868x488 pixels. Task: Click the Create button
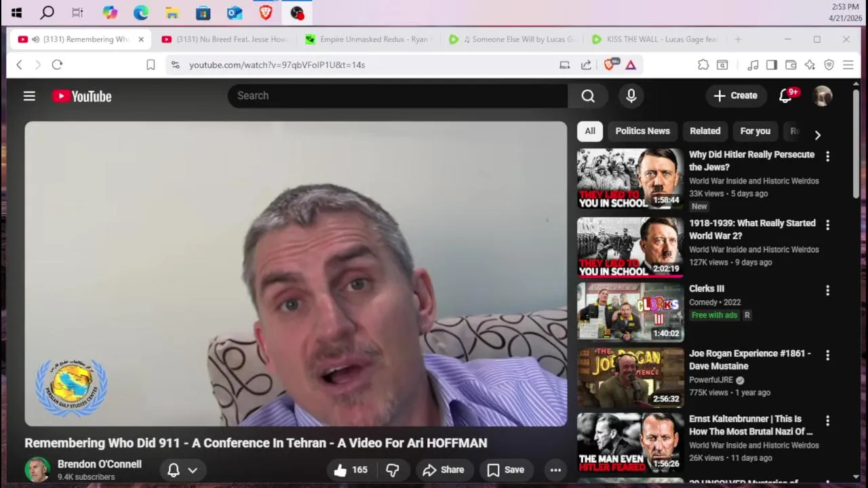click(x=736, y=96)
